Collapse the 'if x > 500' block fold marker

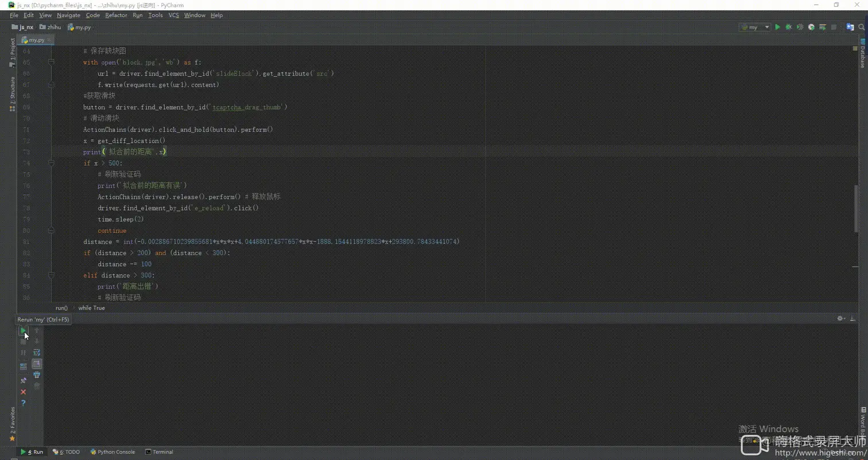coord(52,163)
